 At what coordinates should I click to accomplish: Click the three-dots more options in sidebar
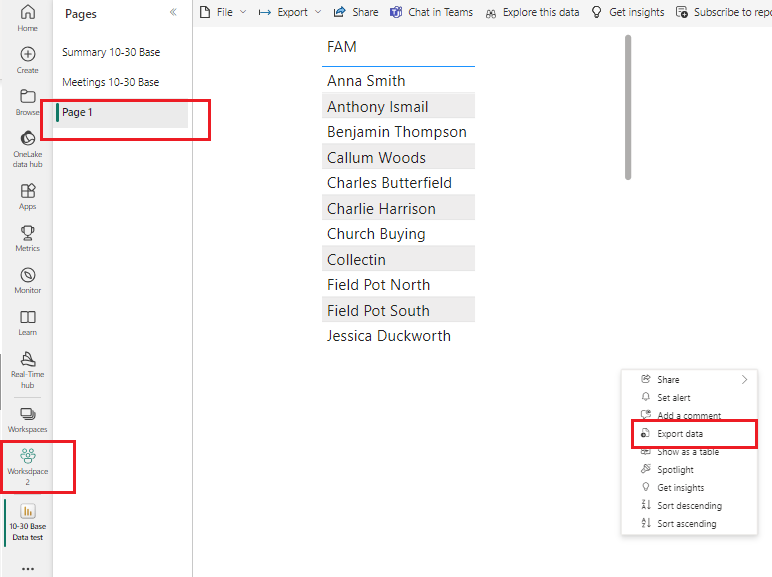pos(28,569)
